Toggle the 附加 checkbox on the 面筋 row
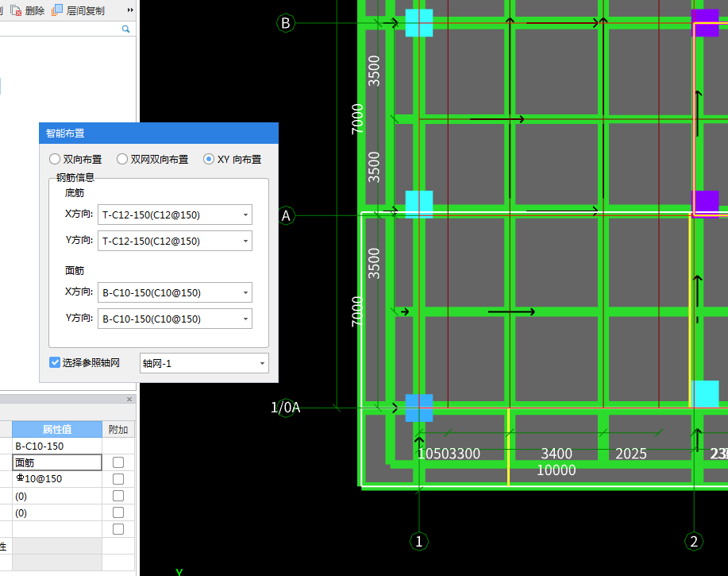Screen dimensions: 728x576 click(x=118, y=462)
